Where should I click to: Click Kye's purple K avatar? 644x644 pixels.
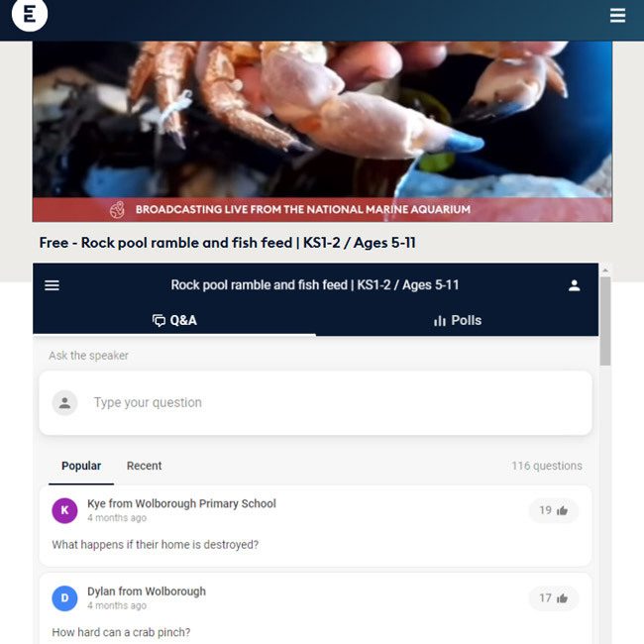coord(64,510)
